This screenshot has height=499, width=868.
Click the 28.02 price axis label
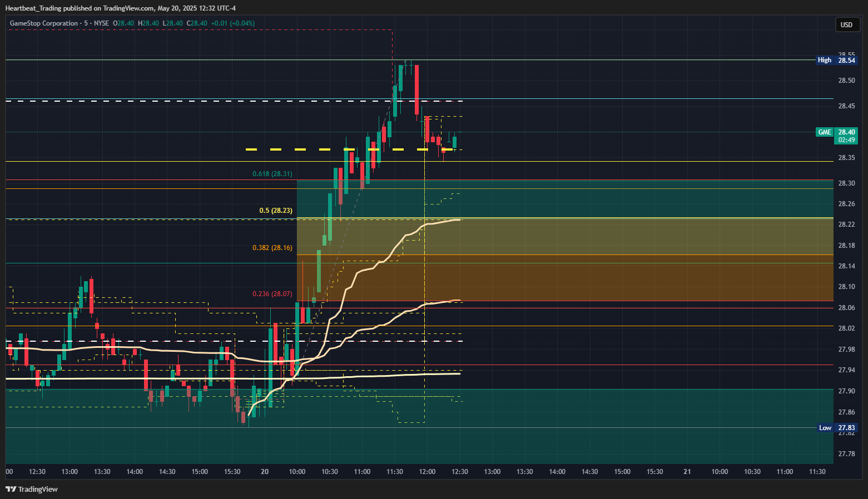pos(846,328)
